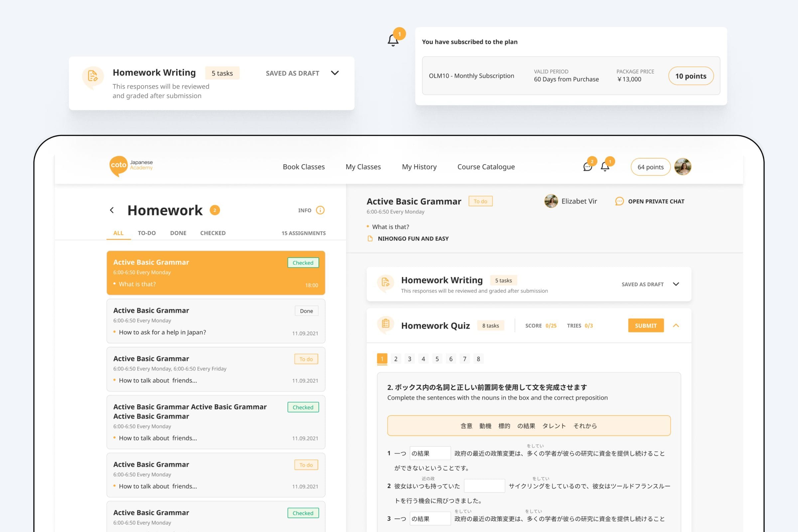Click the answer field in sentence 3
Image resolution: width=798 pixels, height=532 pixels.
pos(430,518)
